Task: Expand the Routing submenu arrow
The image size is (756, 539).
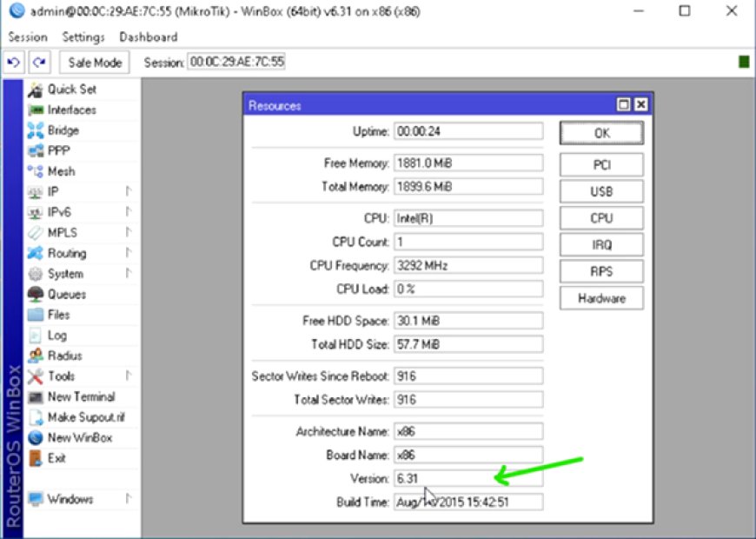Action: pyautogui.click(x=129, y=253)
